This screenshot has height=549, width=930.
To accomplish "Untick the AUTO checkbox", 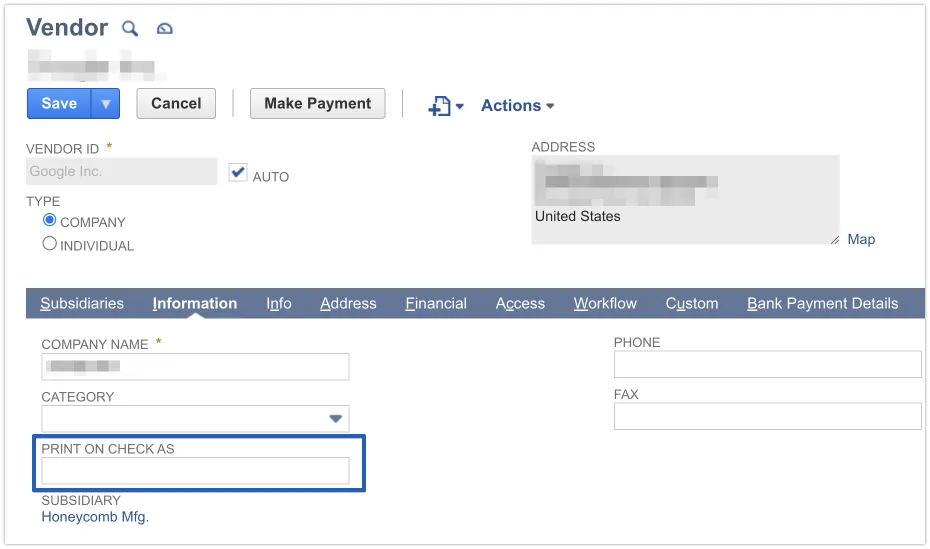I will pyautogui.click(x=238, y=173).
